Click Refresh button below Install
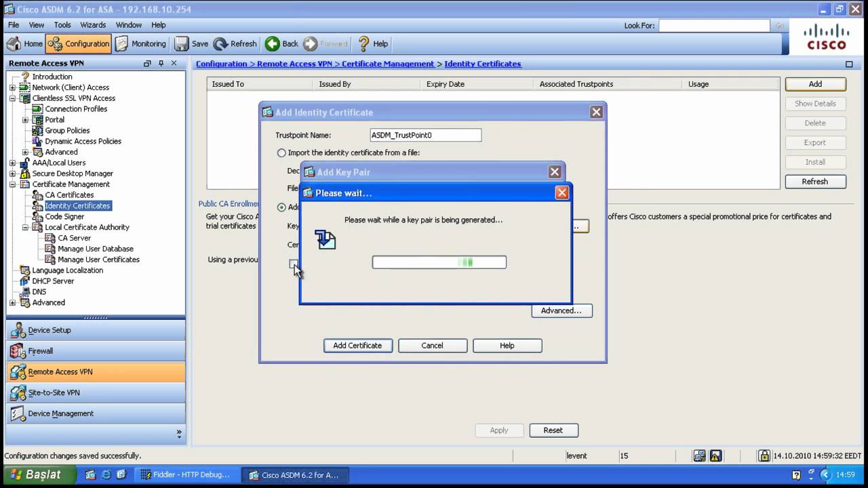 click(815, 182)
